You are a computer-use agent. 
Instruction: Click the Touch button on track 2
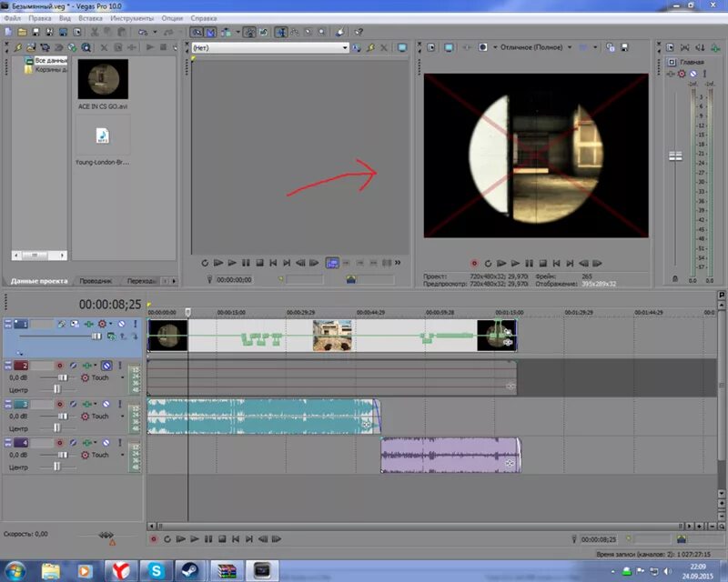(100, 377)
